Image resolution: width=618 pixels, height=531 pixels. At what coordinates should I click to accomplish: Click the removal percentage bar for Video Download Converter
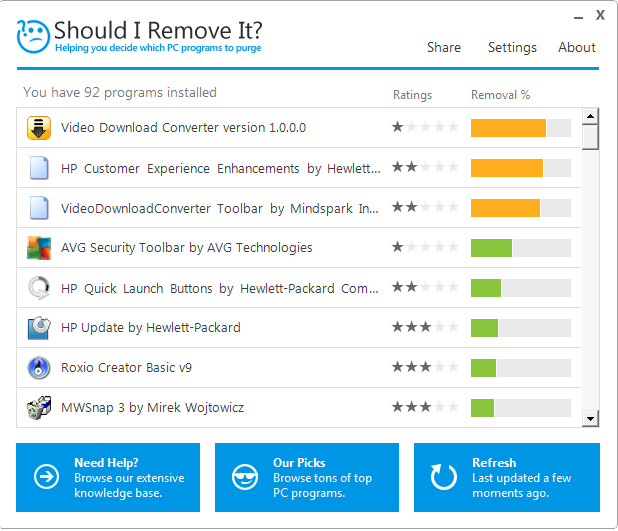pos(520,128)
